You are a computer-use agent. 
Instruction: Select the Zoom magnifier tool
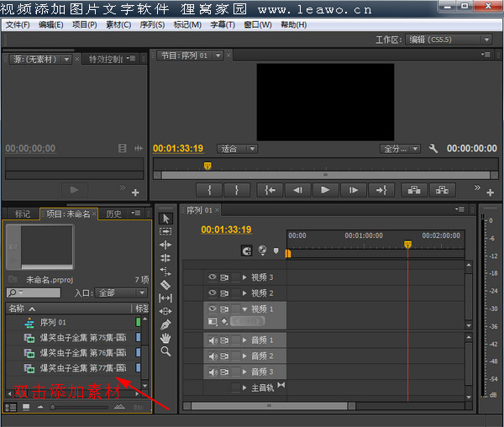tap(165, 351)
